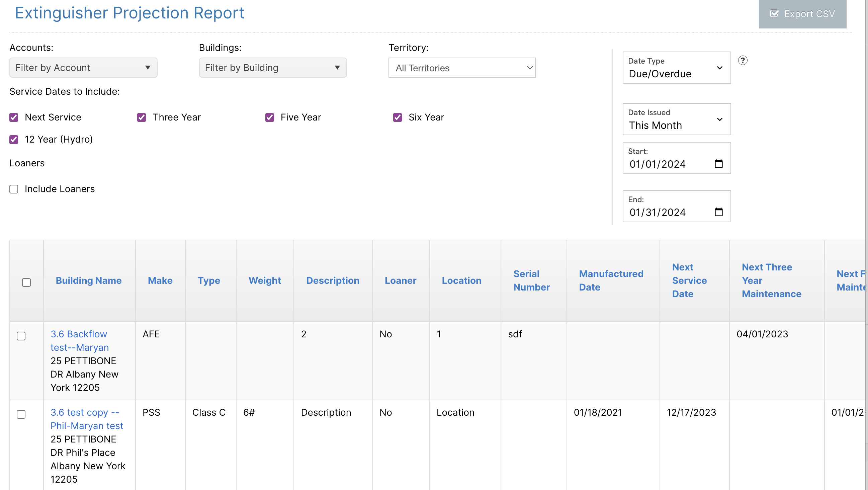
Task: Open the All Territories dropdown
Action: [x=462, y=68]
